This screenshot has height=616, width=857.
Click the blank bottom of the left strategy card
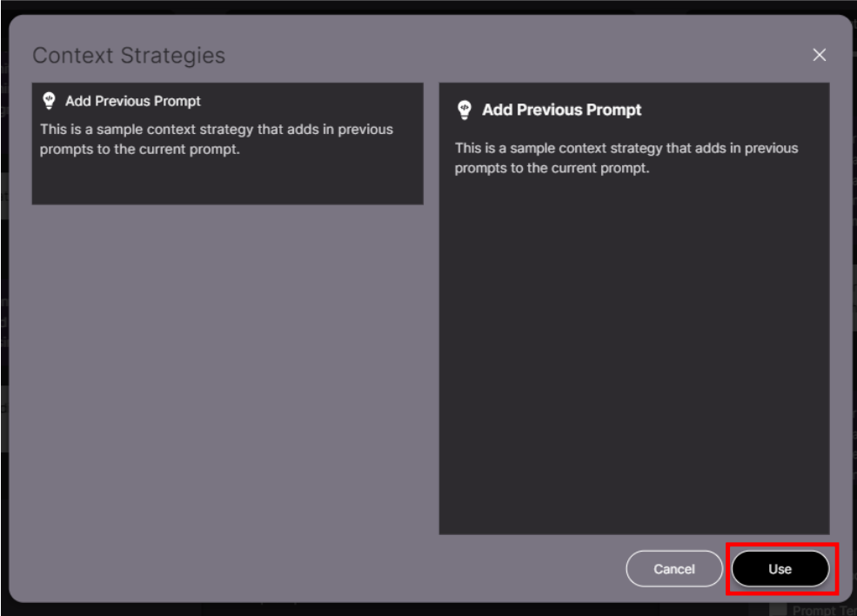click(x=227, y=184)
